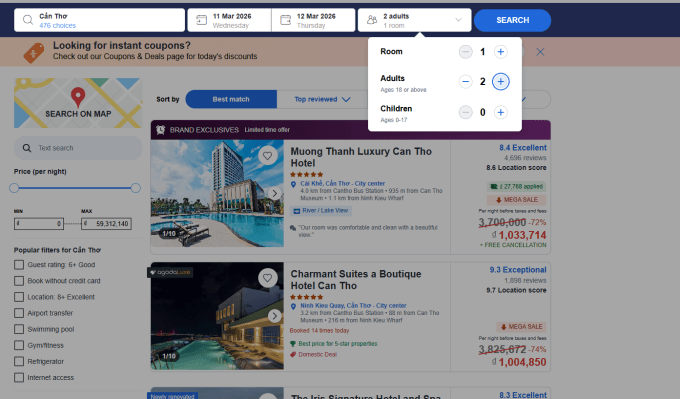
Task: Select the Best match sort tab
Action: [231, 99]
